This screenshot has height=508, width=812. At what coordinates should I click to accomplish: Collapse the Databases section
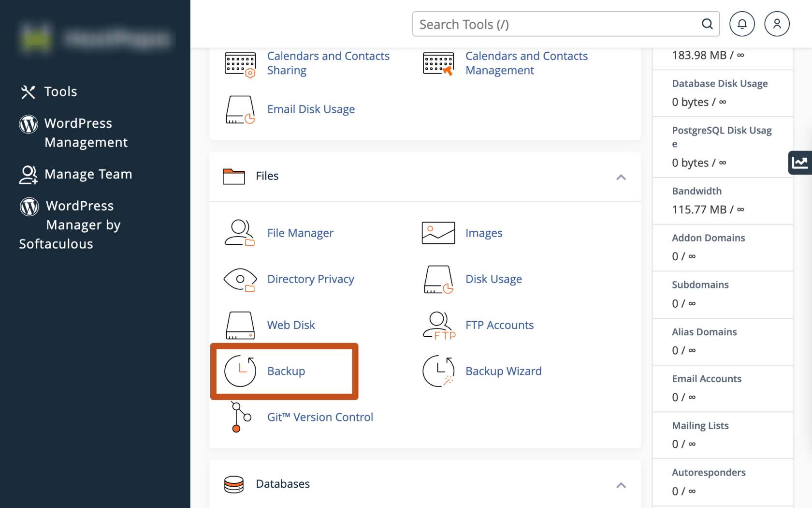(x=621, y=485)
